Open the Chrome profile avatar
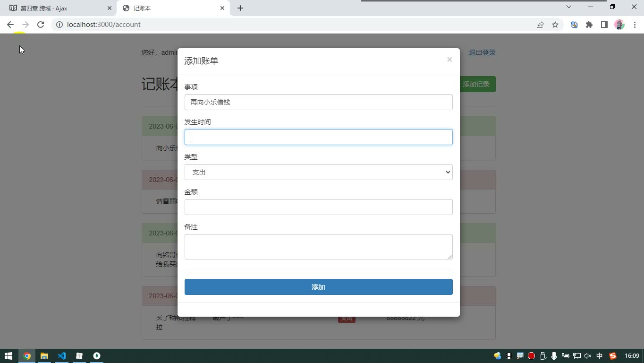644x363 pixels. tap(619, 25)
